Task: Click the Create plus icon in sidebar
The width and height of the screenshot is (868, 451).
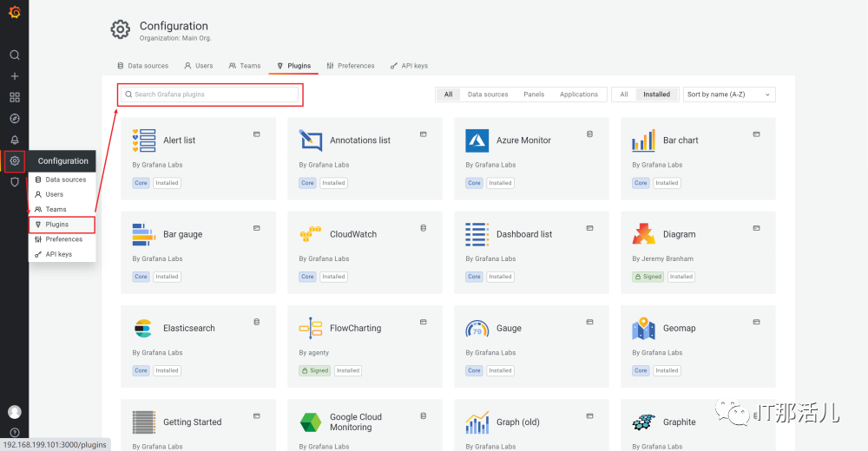Action: [x=15, y=76]
